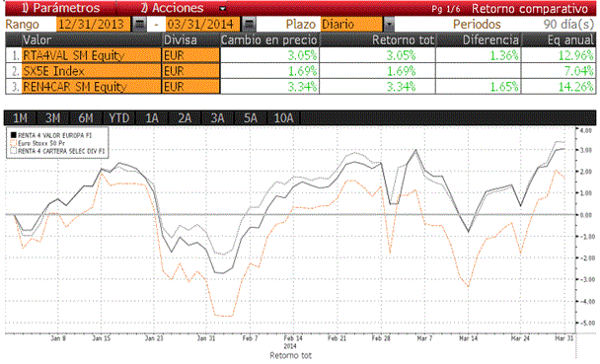Click the REN4CAR SM Equity security field
600x364 pixels.
92,87
